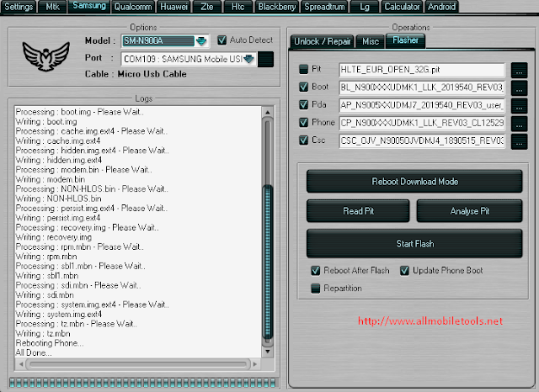539x392 pixels.
Task: Click the progress bar below logs
Action: pos(142,383)
